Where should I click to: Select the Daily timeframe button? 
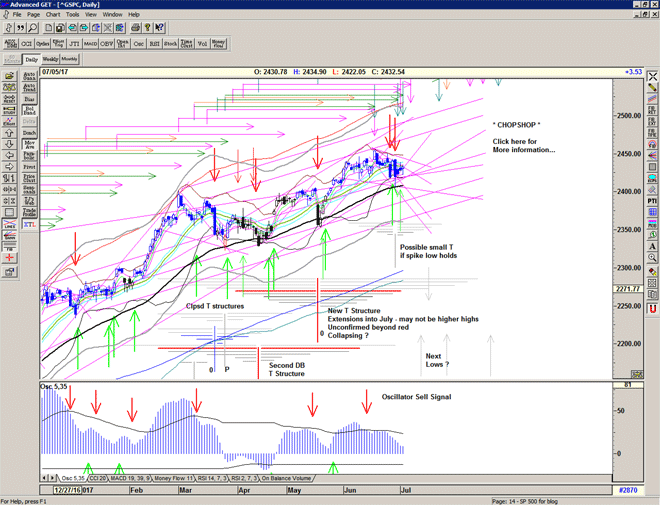tap(31, 60)
